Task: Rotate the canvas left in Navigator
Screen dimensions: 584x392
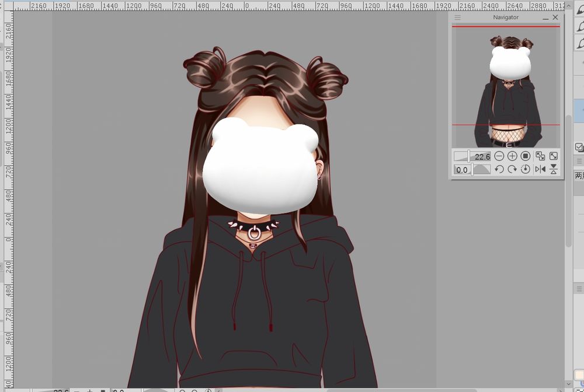Action: (499, 170)
